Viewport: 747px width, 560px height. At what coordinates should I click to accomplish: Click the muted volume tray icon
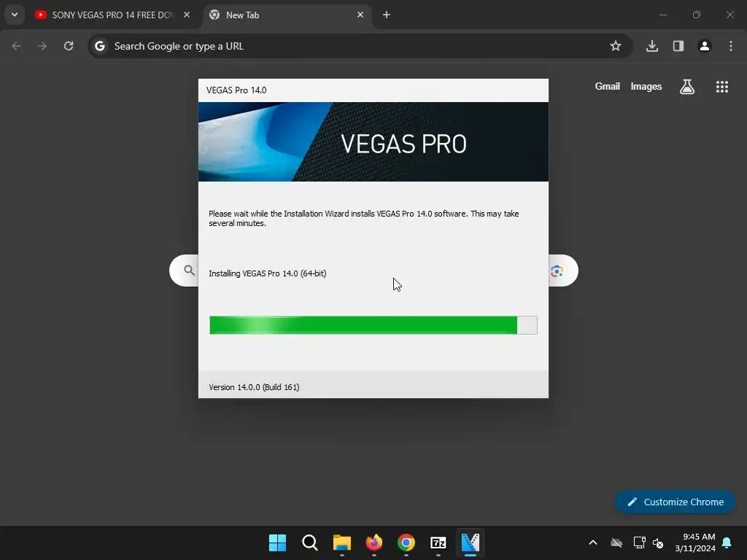658,542
